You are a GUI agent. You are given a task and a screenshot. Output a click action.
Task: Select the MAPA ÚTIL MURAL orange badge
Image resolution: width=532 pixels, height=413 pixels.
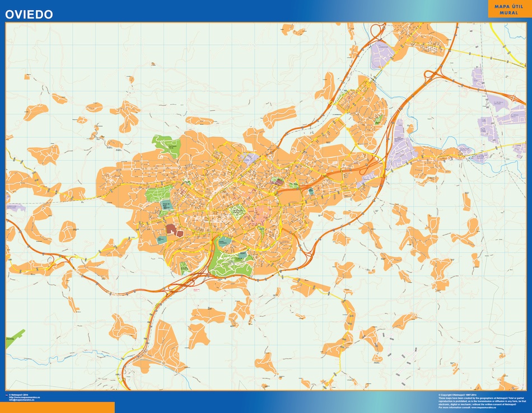click(509, 10)
